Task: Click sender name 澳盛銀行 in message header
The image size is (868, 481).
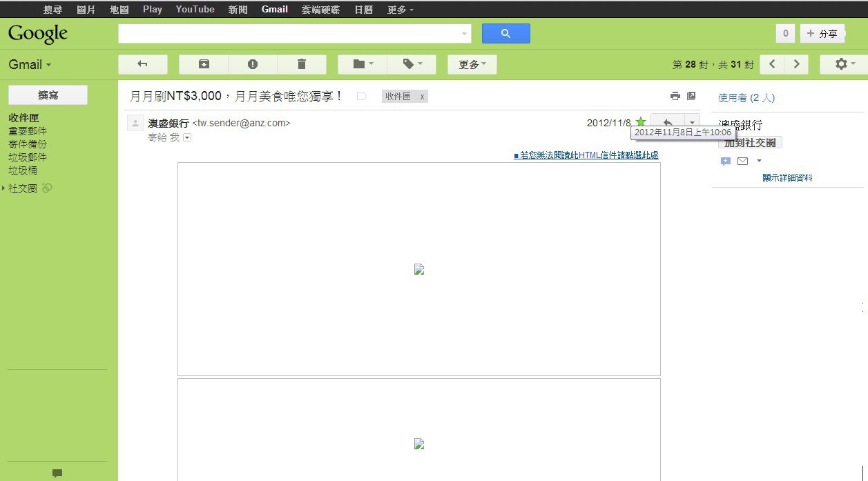Action: coord(168,123)
